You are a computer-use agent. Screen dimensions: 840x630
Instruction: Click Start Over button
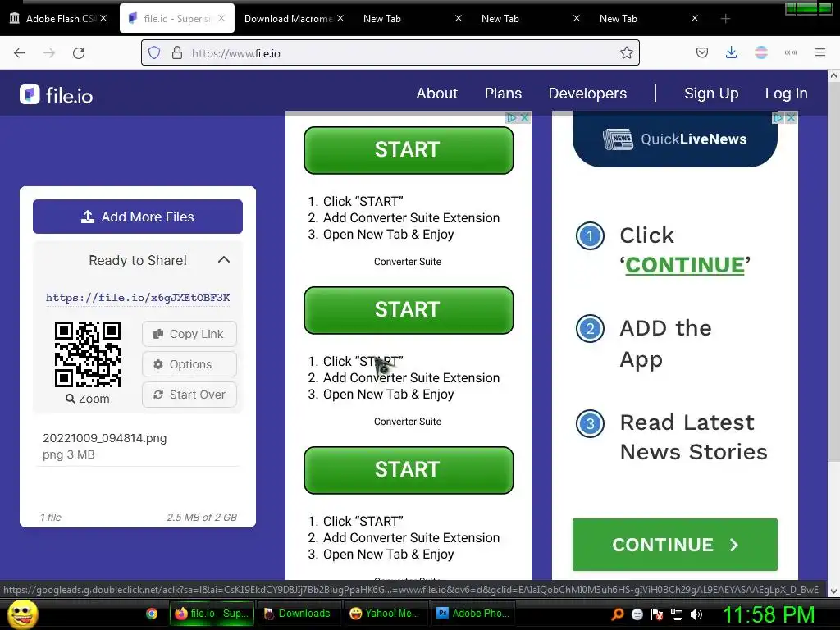(x=189, y=395)
